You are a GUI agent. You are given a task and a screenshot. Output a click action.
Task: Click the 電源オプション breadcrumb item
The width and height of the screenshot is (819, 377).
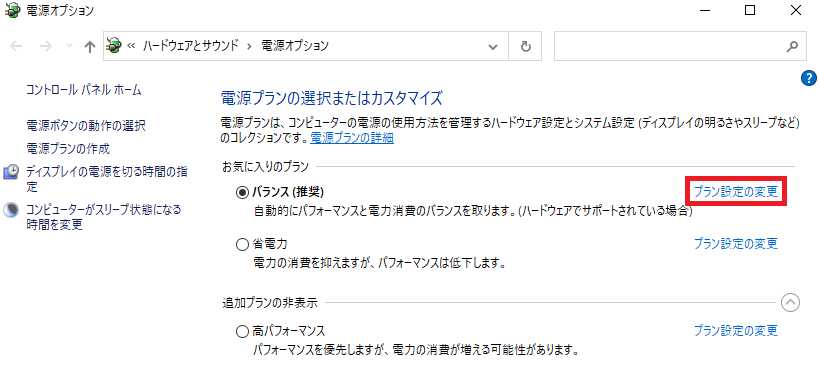pos(295,46)
